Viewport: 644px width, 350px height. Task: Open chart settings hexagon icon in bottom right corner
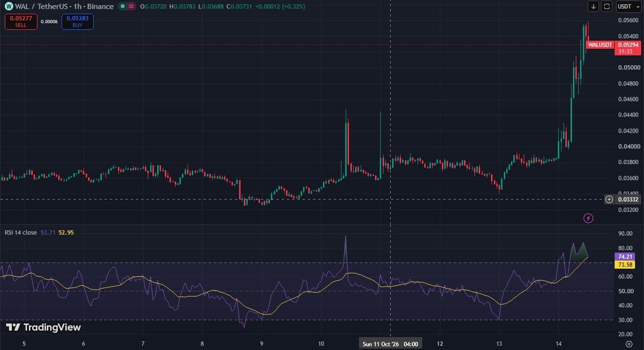pos(629,343)
